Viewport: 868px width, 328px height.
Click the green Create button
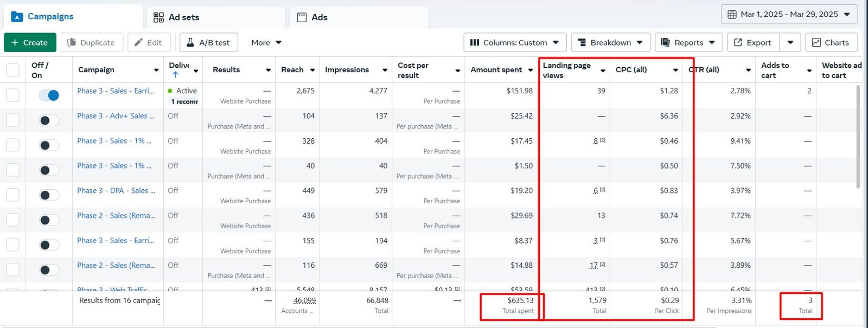point(30,42)
